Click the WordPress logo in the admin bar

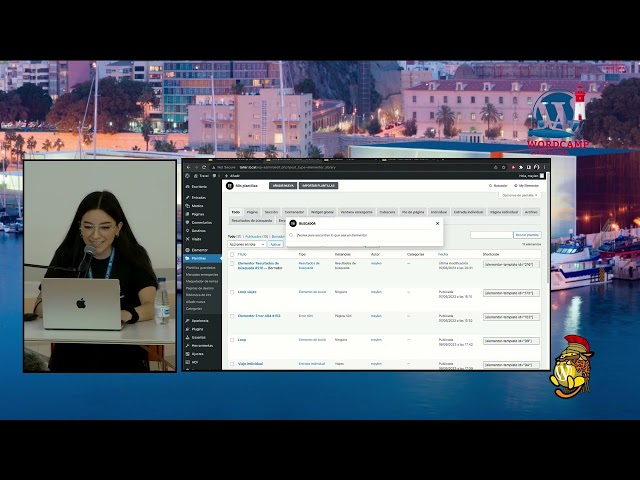click(187, 176)
